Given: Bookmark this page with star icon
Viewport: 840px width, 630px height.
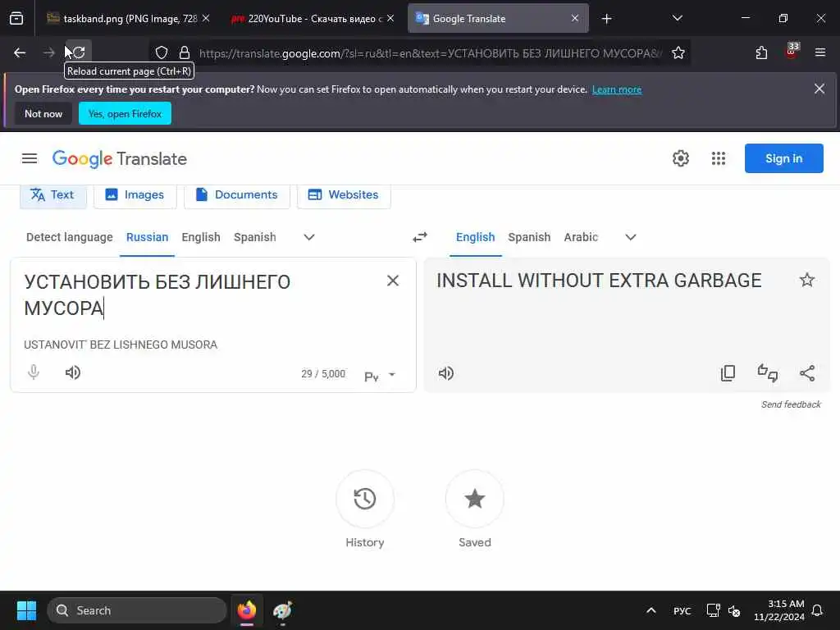Looking at the screenshot, I should click(678, 52).
